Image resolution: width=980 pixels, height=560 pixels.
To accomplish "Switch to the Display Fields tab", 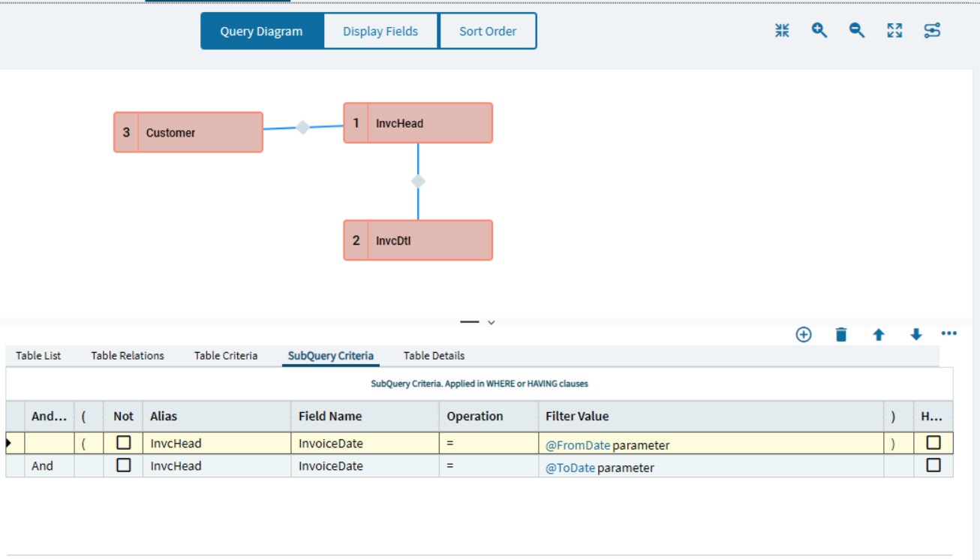I will click(x=380, y=32).
